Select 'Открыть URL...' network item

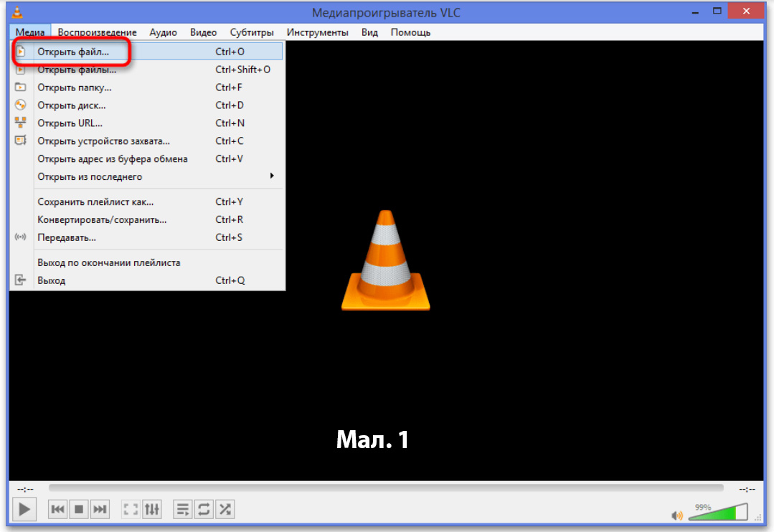coord(70,123)
